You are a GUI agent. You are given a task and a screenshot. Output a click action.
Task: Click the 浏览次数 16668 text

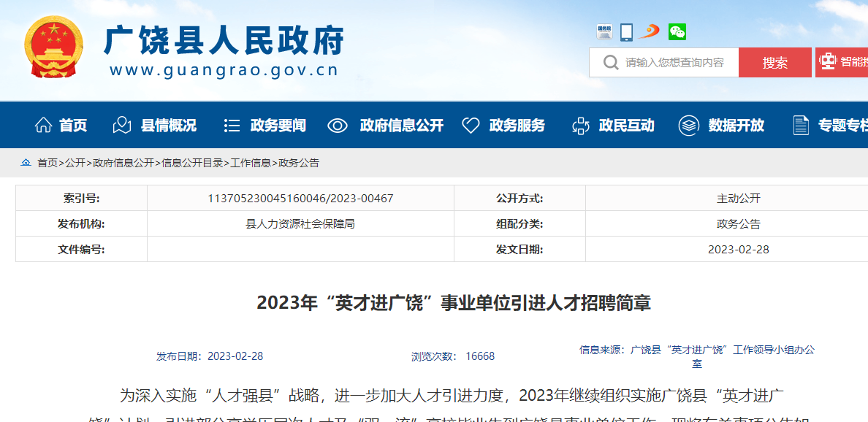tap(453, 356)
